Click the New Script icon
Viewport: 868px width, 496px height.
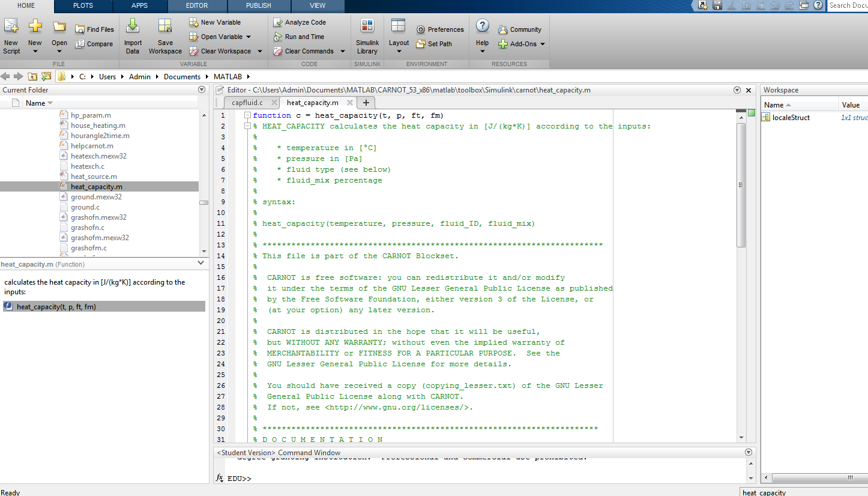tap(11, 27)
